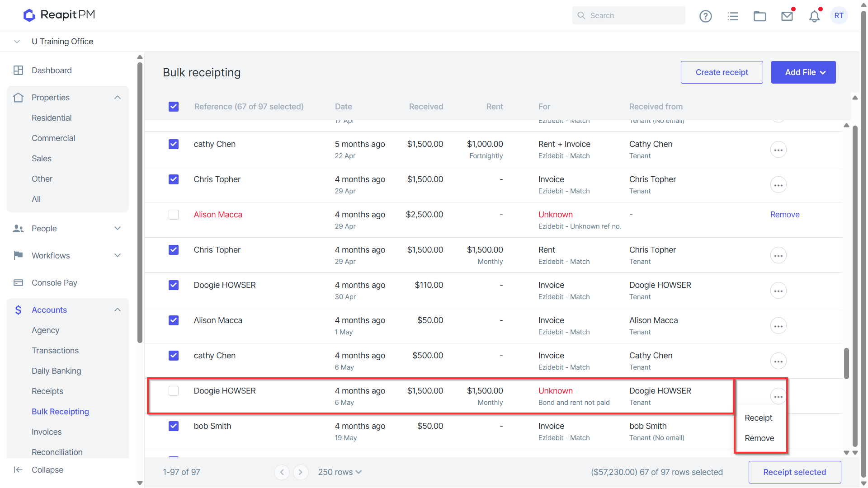Open more options for Chris Topher Invoice row

tap(778, 185)
